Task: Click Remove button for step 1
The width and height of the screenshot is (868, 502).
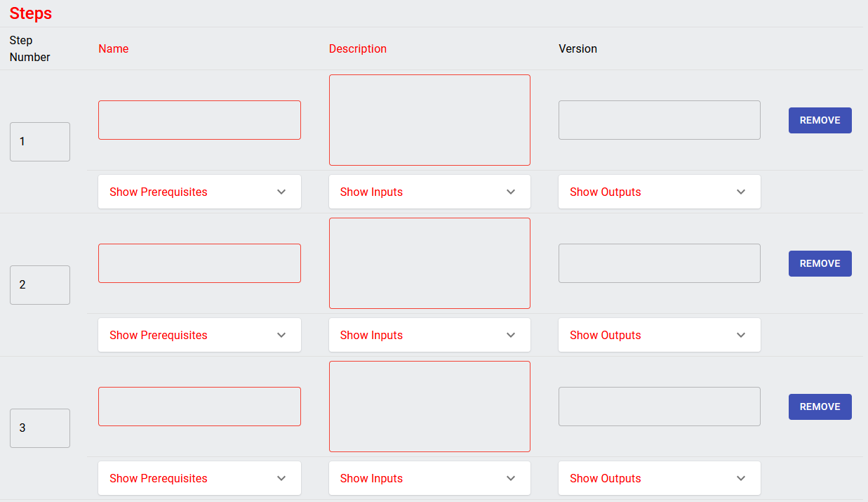Action: 820,120
